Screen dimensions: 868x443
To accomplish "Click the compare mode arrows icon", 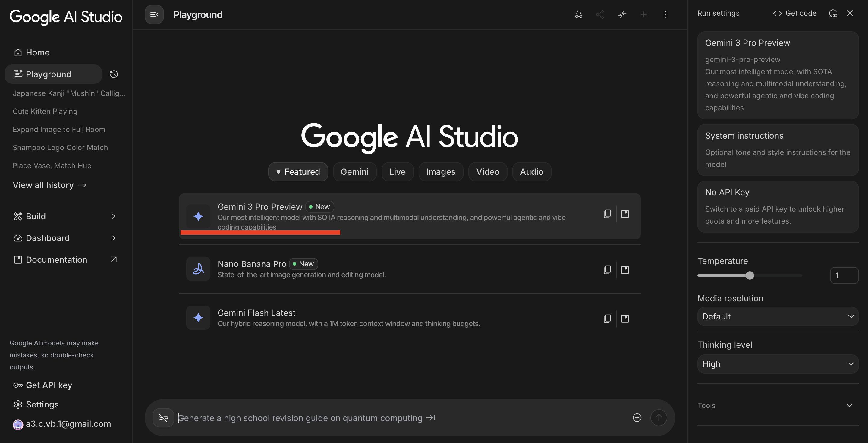I will (622, 14).
